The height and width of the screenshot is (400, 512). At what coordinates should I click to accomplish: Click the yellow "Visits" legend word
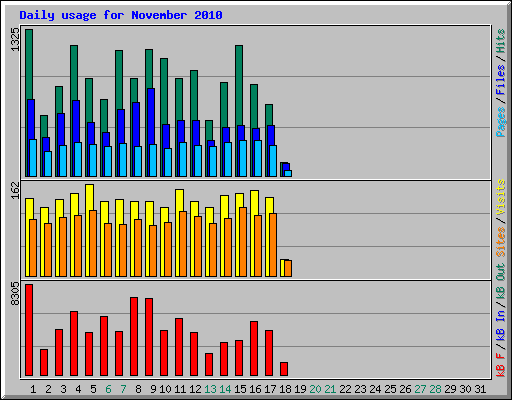(501, 197)
